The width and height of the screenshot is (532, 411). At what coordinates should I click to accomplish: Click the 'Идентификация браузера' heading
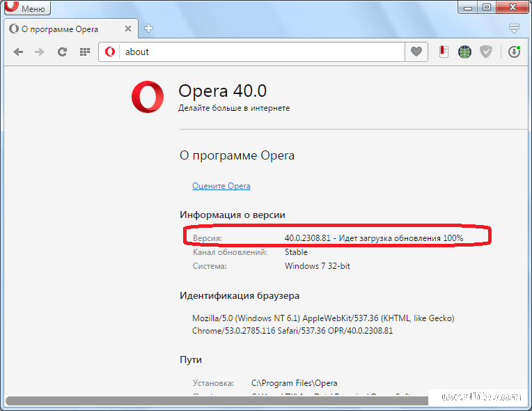coord(240,295)
